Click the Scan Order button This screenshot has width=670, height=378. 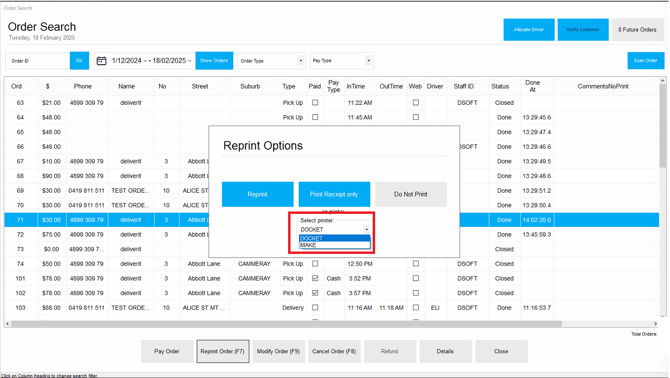click(x=646, y=61)
